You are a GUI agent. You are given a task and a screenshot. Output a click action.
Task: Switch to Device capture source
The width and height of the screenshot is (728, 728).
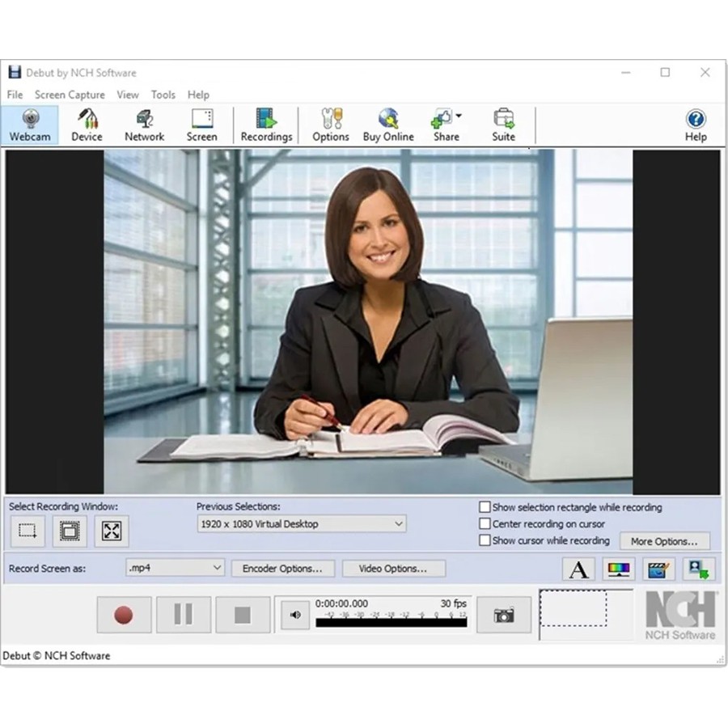click(87, 125)
